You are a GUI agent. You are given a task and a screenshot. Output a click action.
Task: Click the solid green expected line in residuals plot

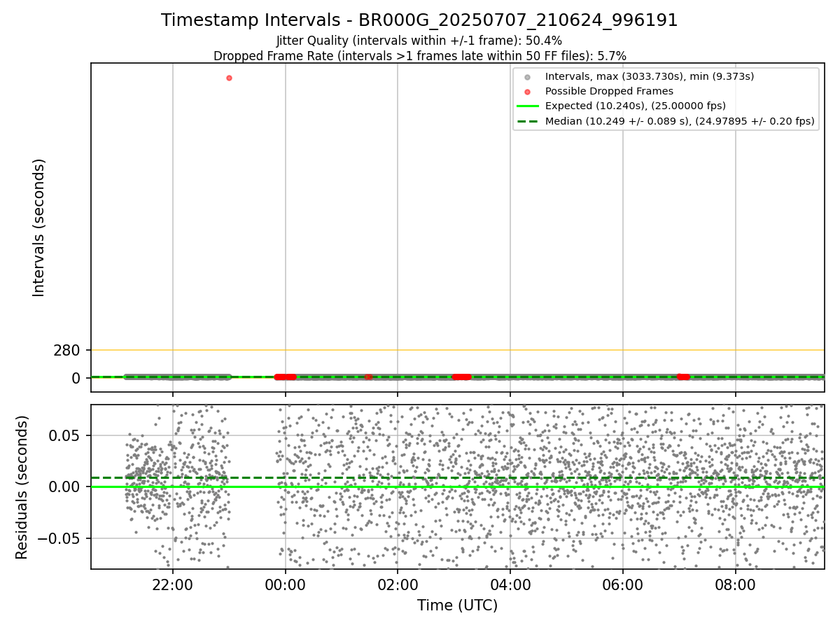click(x=457, y=486)
